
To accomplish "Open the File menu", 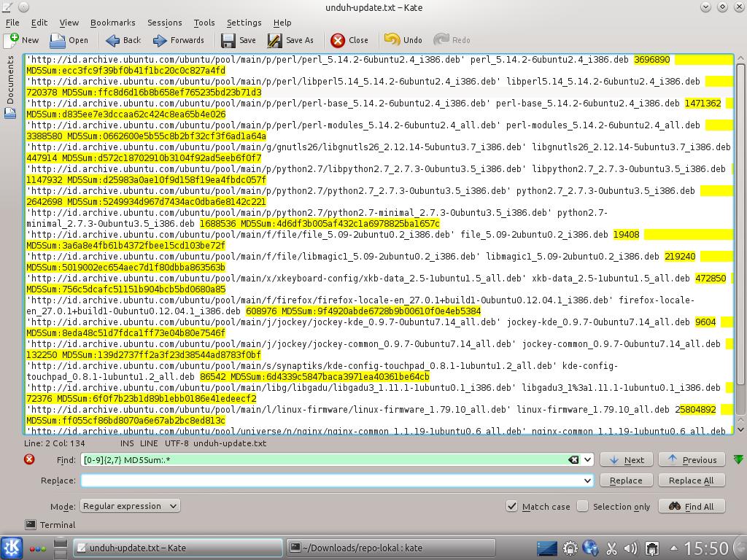I will tap(12, 23).
